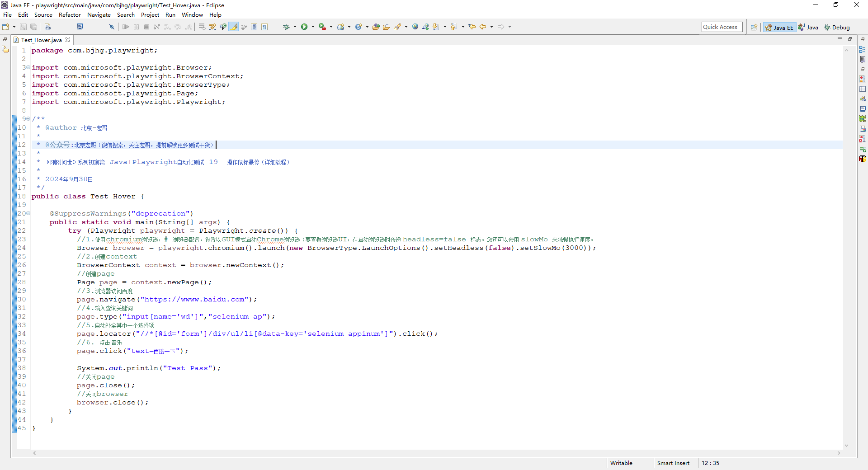The height and width of the screenshot is (470, 868).
Task: Click the green Run button in toolbar
Action: (304, 27)
